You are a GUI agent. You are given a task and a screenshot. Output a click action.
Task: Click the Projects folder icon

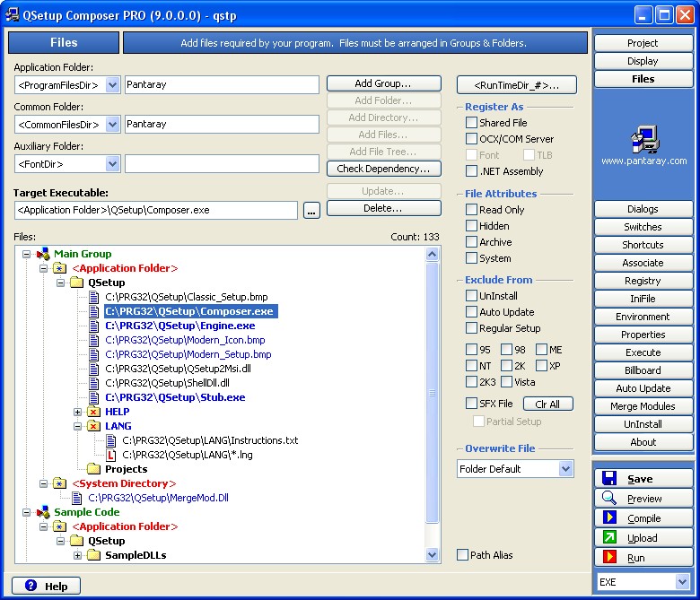pyautogui.click(x=93, y=469)
